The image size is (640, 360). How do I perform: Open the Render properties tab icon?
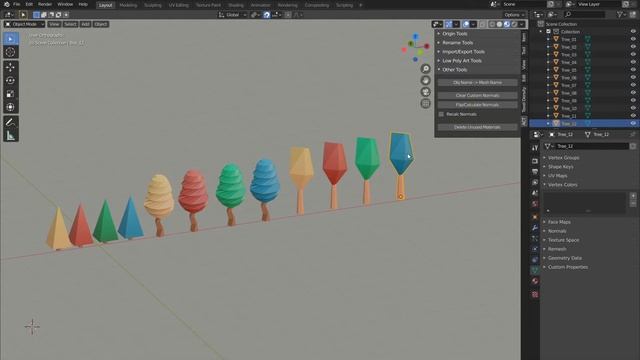[x=535, y=161]
